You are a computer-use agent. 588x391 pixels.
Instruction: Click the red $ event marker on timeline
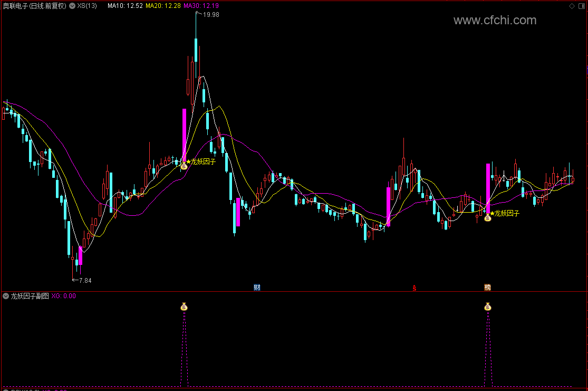point(415,288)
